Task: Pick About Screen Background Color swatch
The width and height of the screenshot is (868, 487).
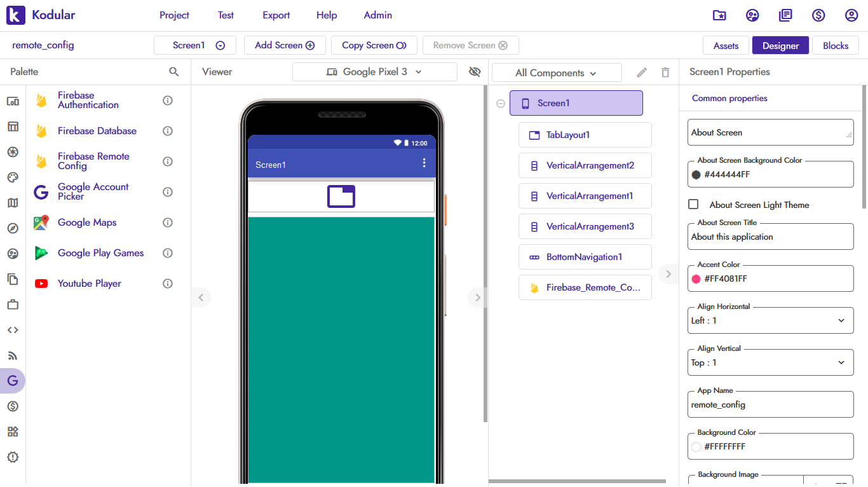Action: (696, 175)
